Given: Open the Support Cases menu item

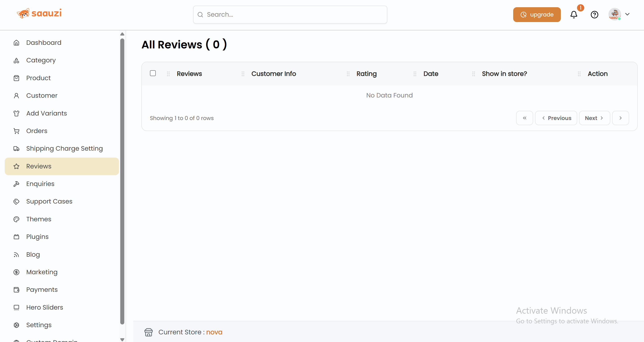Looking at the screenshot, I should point(49,201).
